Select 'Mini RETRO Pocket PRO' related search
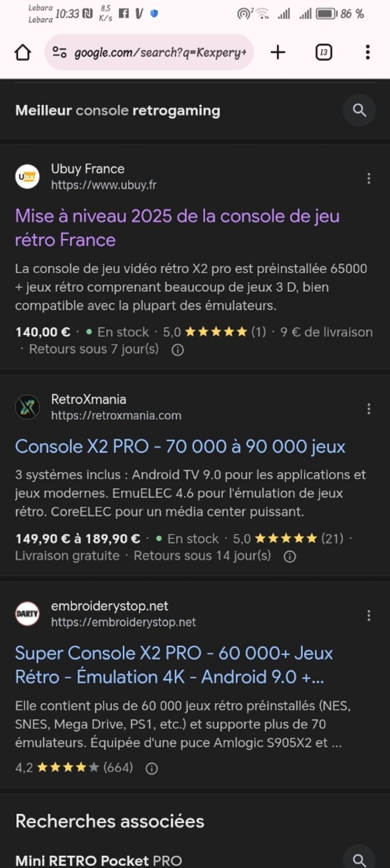 pos(99,860)
